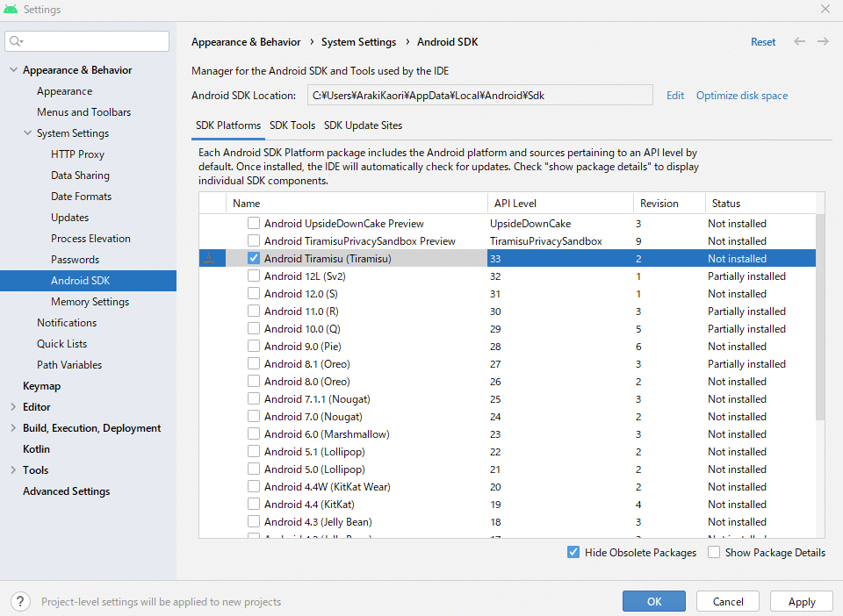This screenshot has width=843, height=616.
Task: Enable Show Package Details checkbox
Action: tap(713, 552)
